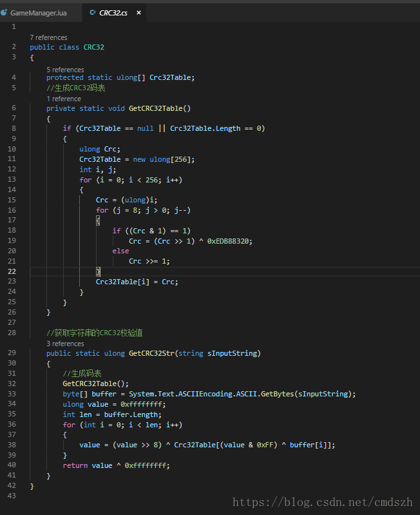Screen dimensions: 420x515
Task: Click the 'for (i = 0; i < 256; i++)' statement
Action: (x=131, y=180)
